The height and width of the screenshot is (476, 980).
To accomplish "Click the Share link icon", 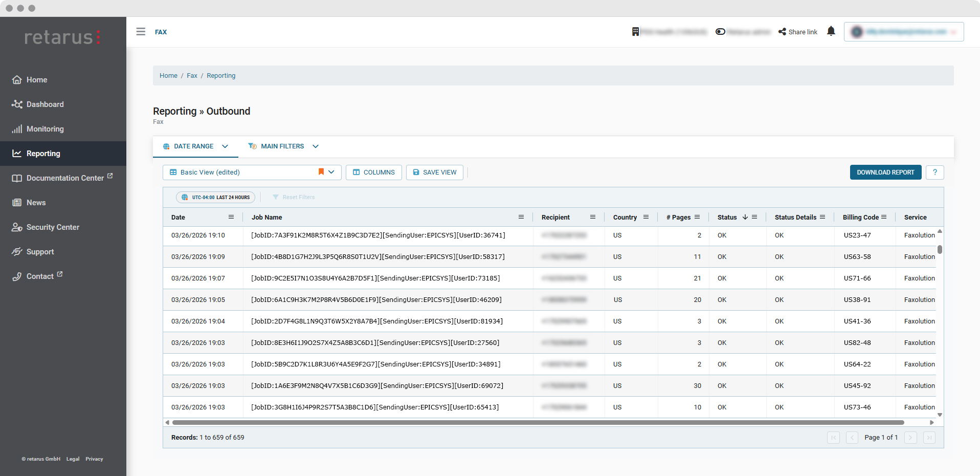I will 782,32.
